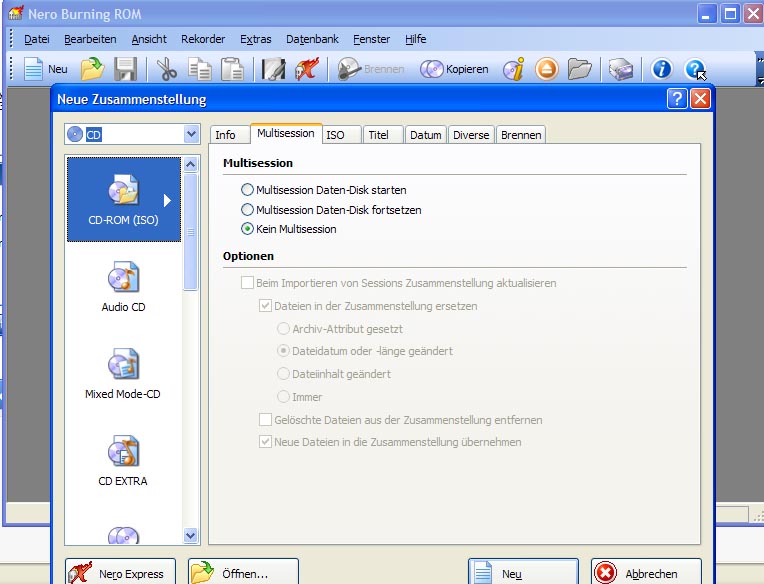Switch to the ISO tab
Image resolution: width=764 pixels, height=584 pixels.
point(342,135)
